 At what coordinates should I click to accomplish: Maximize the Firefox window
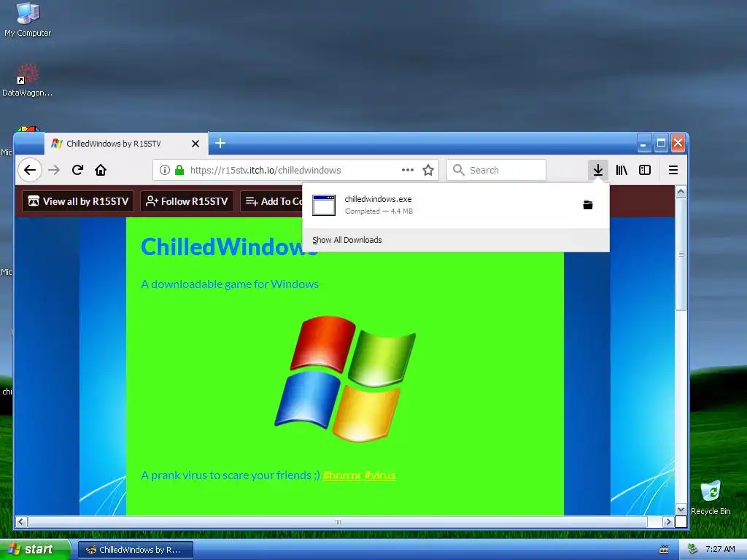pos(661,143)
